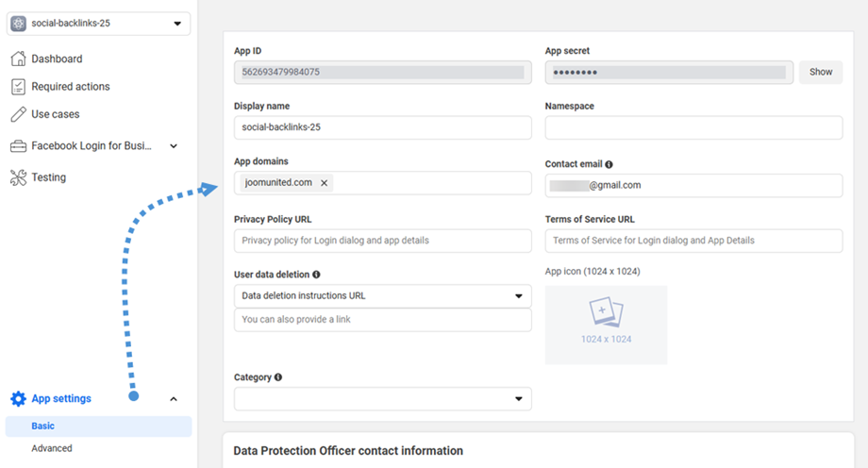This screenshot has width=868, height=468.
Task: Click the Required actions checklist icon
Action: coord(18,87)
